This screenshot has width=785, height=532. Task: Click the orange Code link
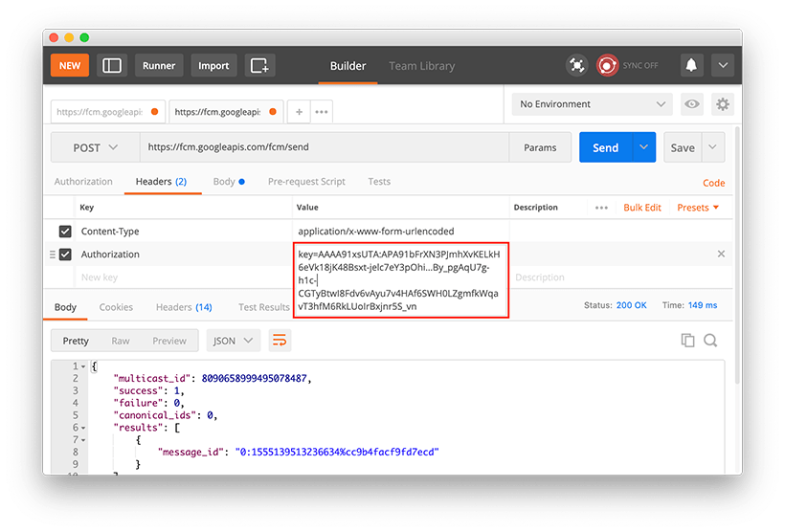tap(713, 183)
